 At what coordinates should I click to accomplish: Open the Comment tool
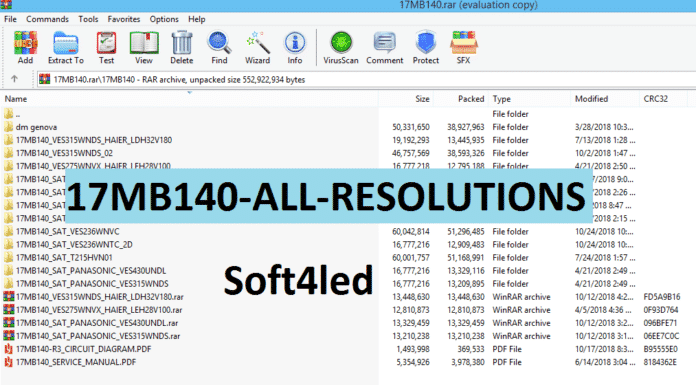click(x=385, y=47)
